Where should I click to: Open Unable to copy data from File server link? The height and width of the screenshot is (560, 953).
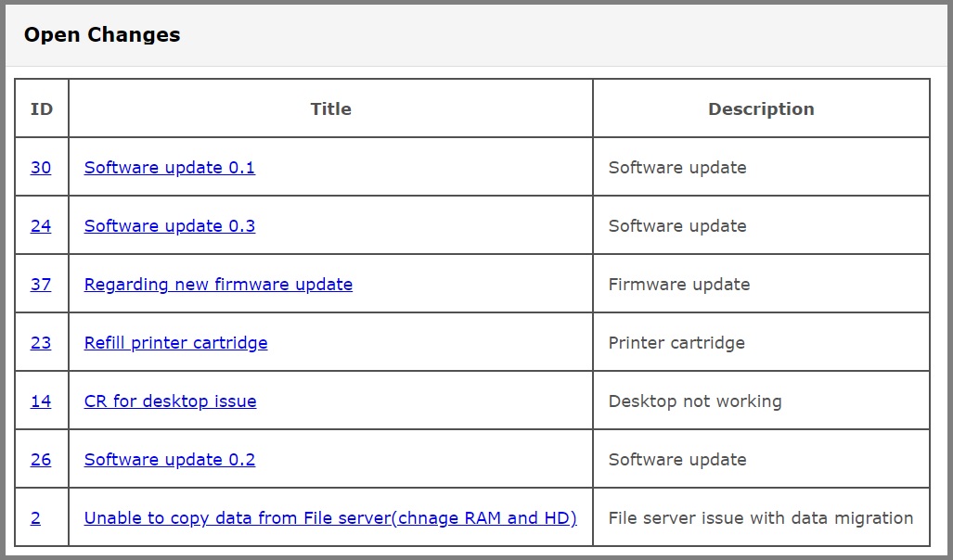[x=330, y=517]
